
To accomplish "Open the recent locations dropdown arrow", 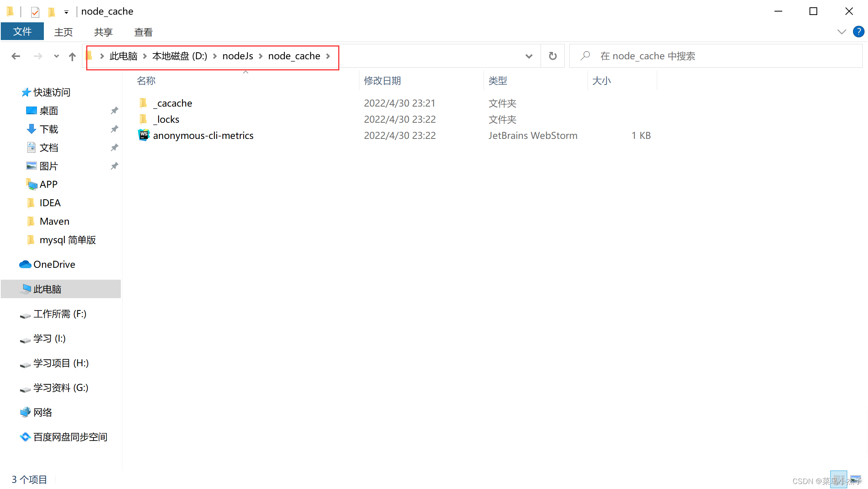I will coord(57,56).
